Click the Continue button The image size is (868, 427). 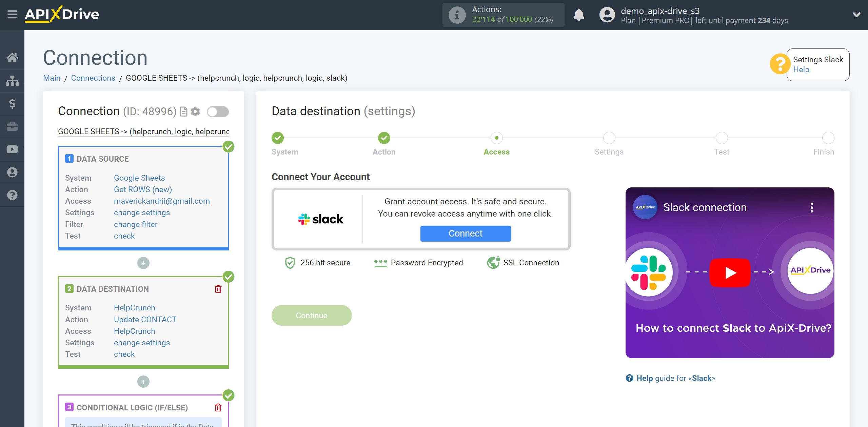311,315
